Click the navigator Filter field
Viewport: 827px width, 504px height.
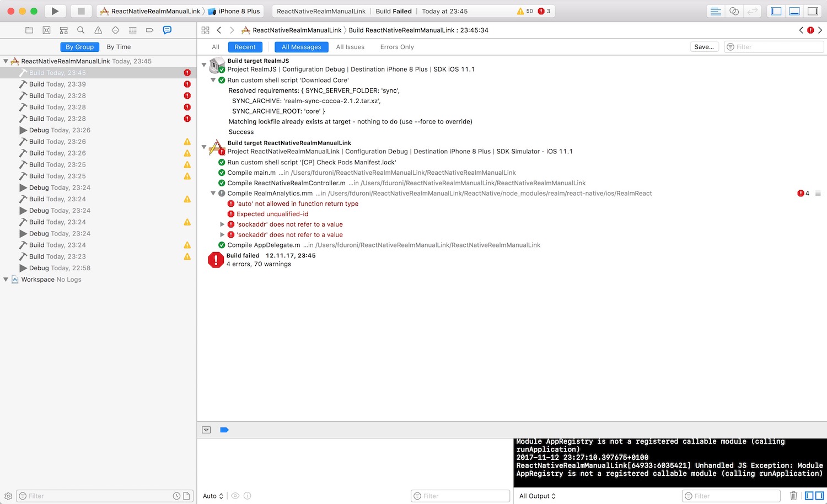click(105, 496)
